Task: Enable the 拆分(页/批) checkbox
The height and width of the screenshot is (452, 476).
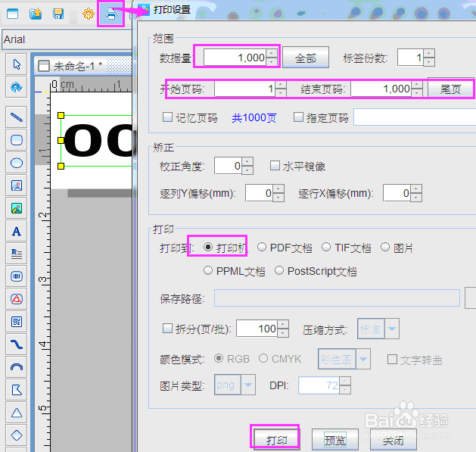Action: 167,329
